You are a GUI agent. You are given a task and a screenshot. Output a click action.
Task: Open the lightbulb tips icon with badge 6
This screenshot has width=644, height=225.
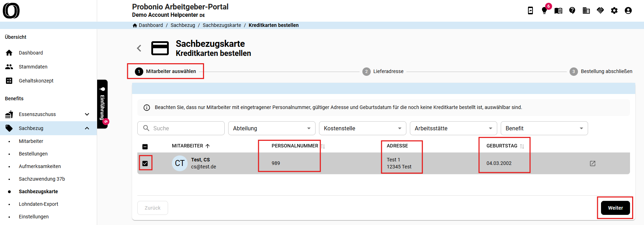(544, 10)
